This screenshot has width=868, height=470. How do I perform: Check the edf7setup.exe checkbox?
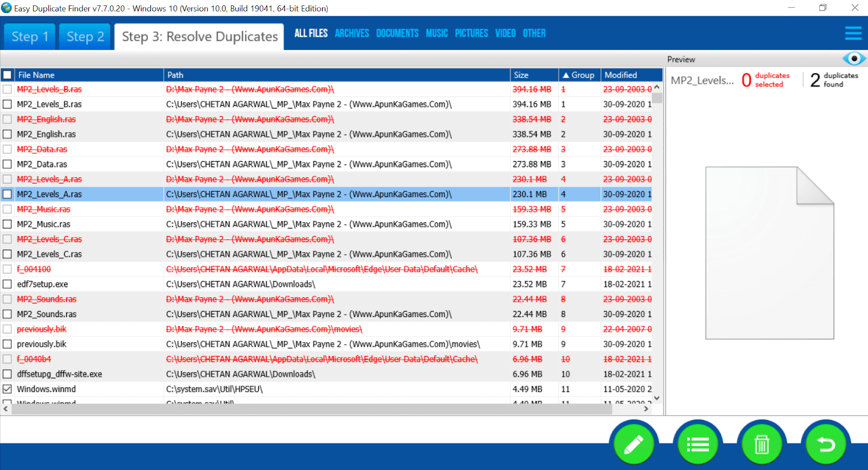pos(7,284)
